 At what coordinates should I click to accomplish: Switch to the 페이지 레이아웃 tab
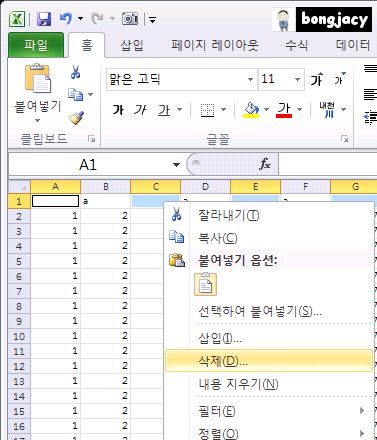[215, 45]
